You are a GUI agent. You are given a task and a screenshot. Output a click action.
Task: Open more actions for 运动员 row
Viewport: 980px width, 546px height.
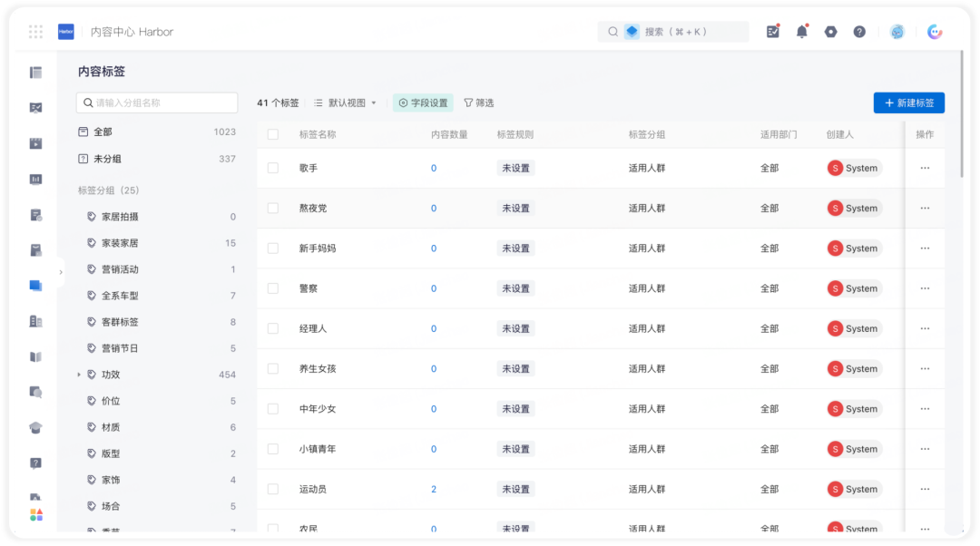tap(925, 489)
